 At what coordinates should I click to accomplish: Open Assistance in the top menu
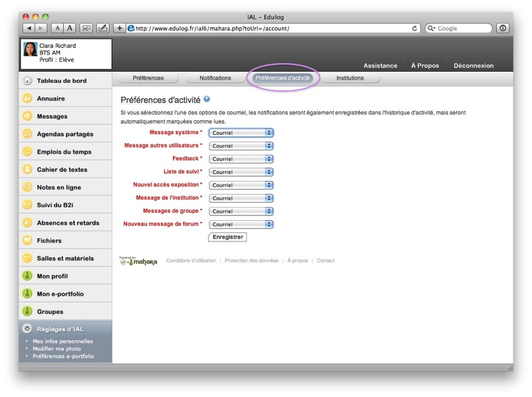[x=380, y=66]
